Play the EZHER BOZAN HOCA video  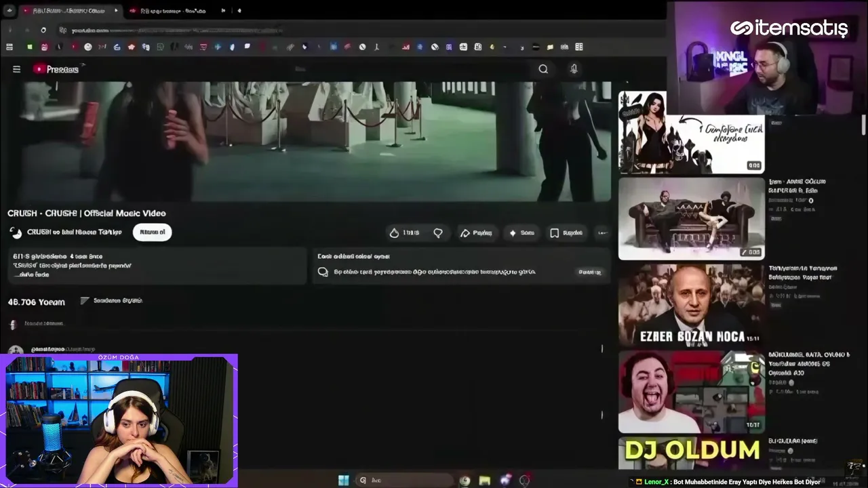tap(691, 305)
